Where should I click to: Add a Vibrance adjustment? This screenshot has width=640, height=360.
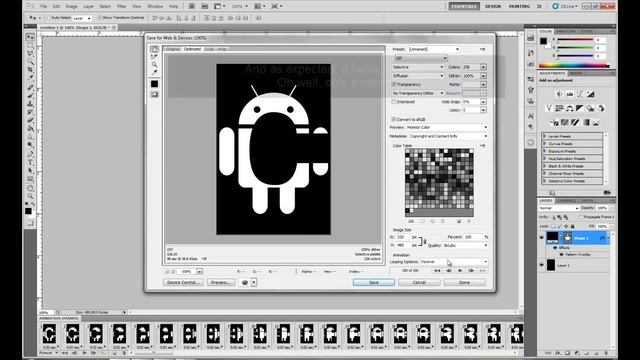point(549,108)
